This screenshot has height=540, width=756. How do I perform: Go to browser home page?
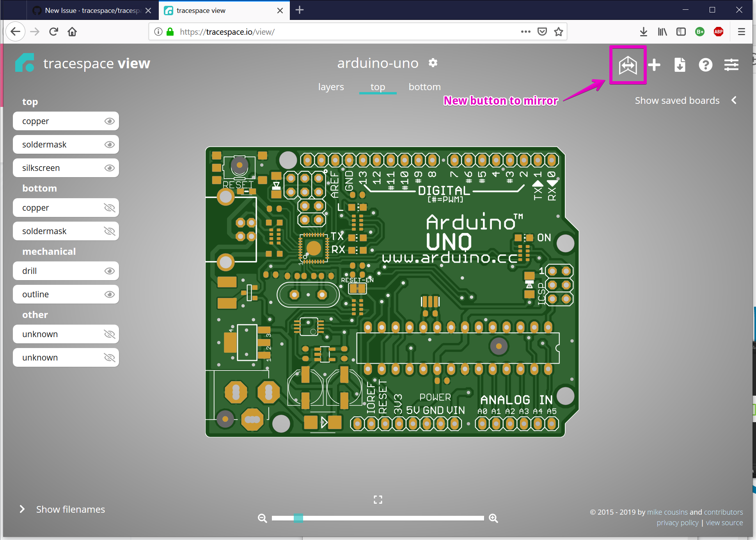(72, 32)
